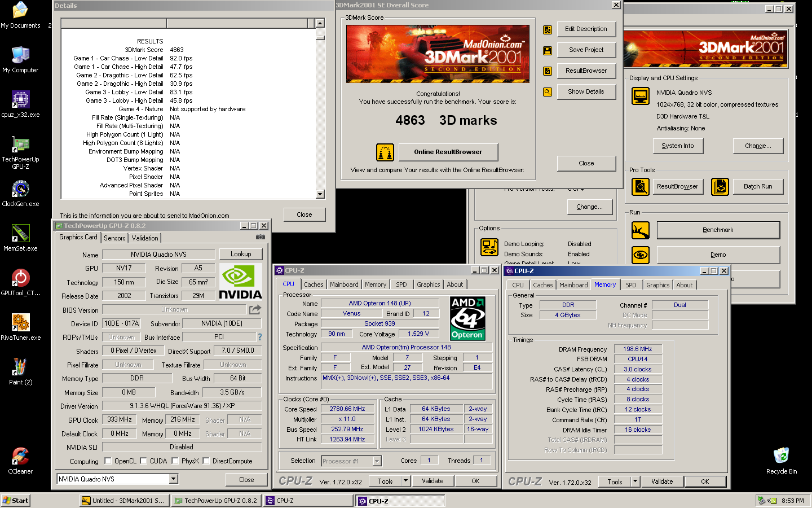Enable OpenCL checkbox in GPU-Z

[108, 461]
